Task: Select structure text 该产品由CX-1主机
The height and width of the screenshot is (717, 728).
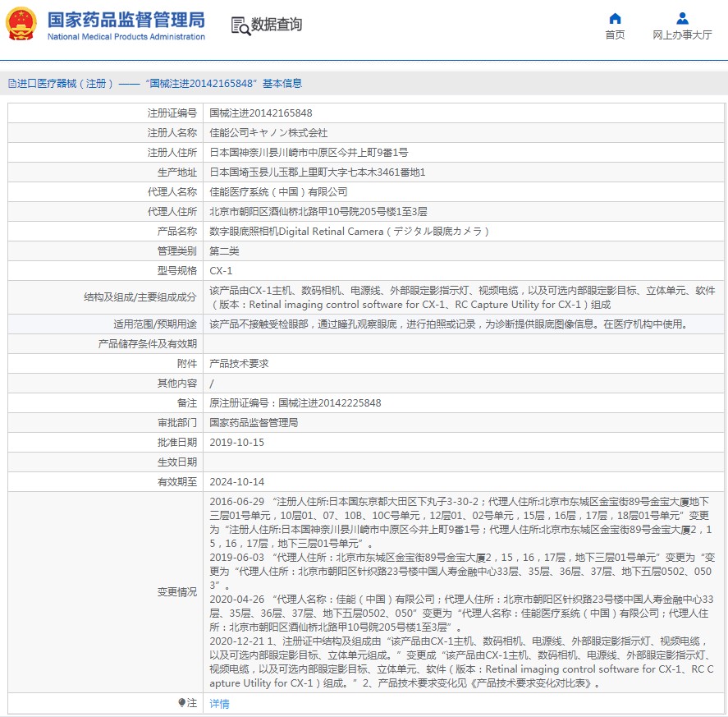Action: 462,297
